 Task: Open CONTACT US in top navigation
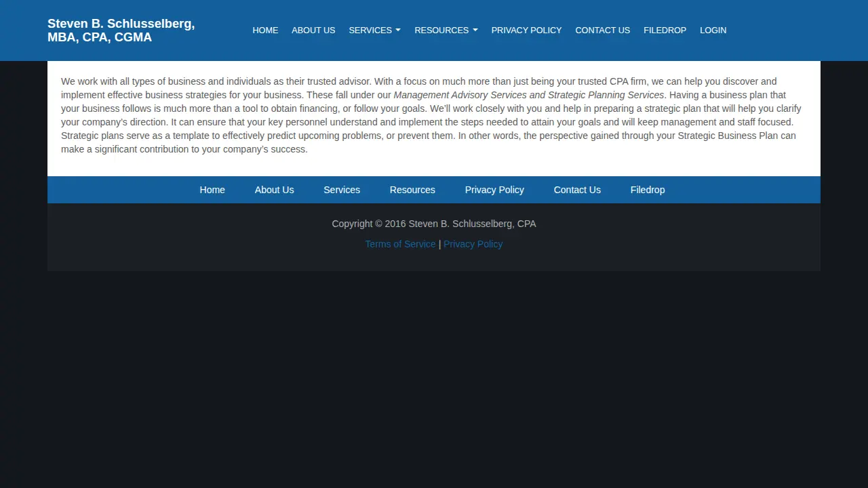click(x=602, y=30)
